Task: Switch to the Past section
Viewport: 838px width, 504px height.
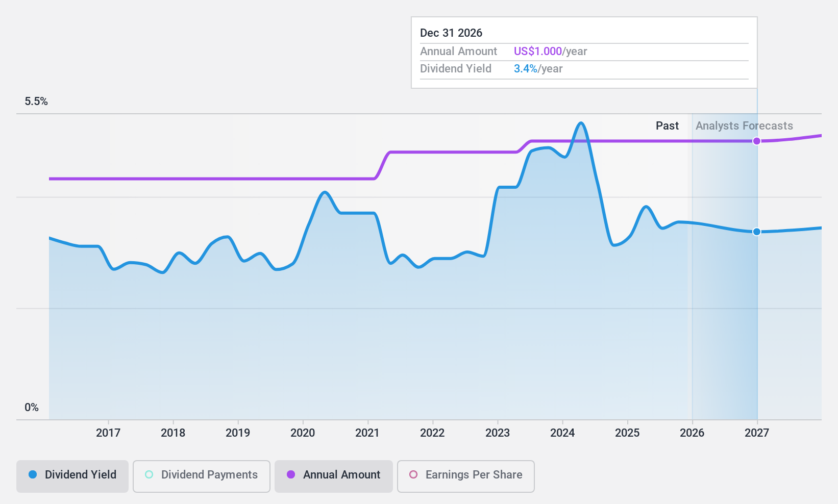Action: click(x=667, y=125)
